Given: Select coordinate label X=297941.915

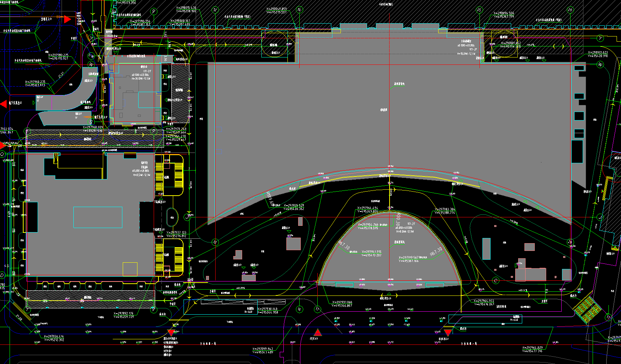Looking at the screenshot, I should coord(371,252).
